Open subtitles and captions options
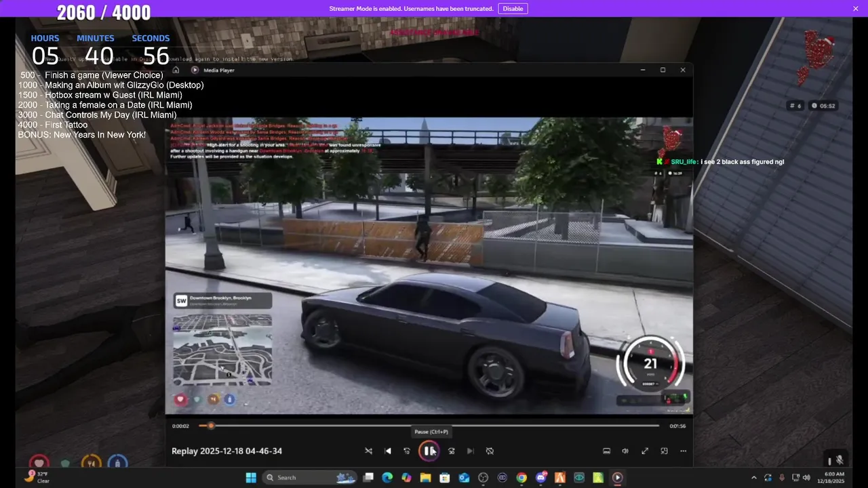868x488 pixels. coord(606,451)
